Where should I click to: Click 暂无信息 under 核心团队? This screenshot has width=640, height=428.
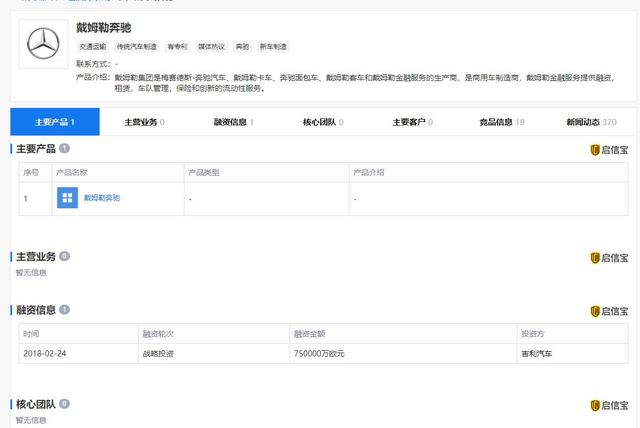[31, 420]
